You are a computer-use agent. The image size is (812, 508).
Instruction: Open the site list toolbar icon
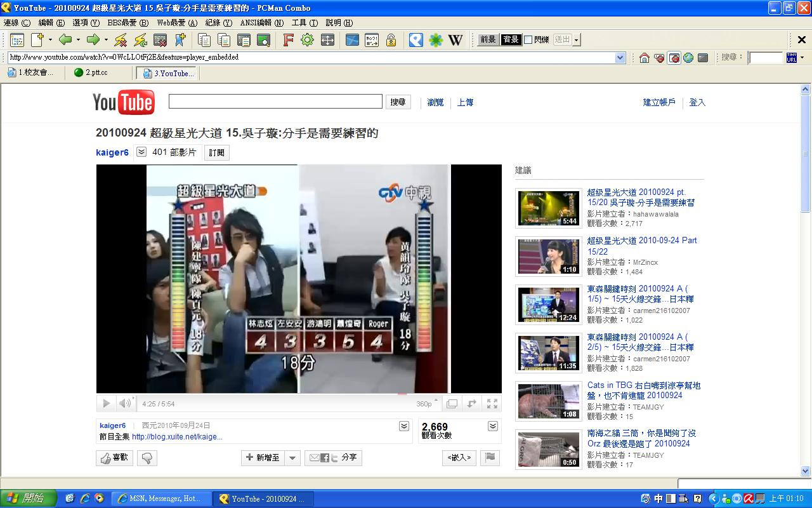[x=16, y=40]
